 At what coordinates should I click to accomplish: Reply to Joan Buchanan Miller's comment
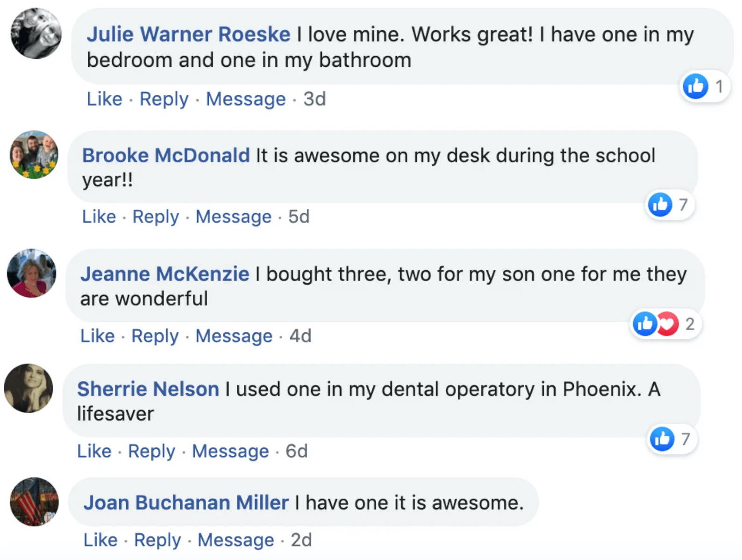(157, 540)
